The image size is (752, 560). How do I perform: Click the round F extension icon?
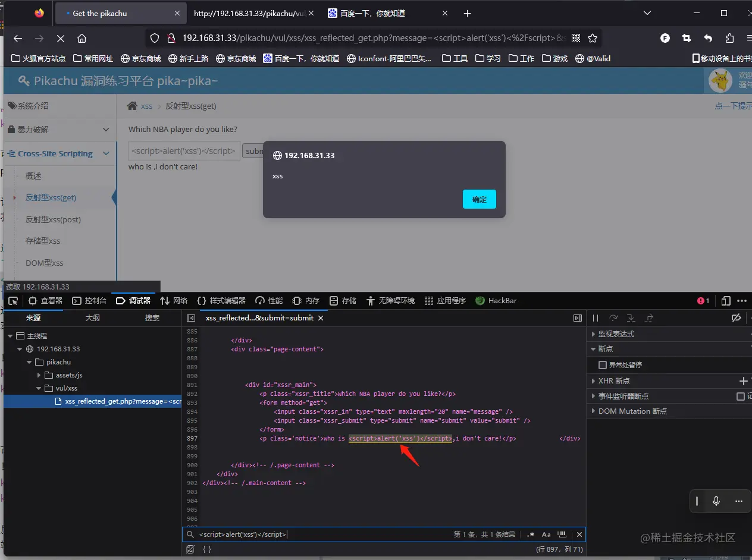pyautogui.click(x=665, y=38)
